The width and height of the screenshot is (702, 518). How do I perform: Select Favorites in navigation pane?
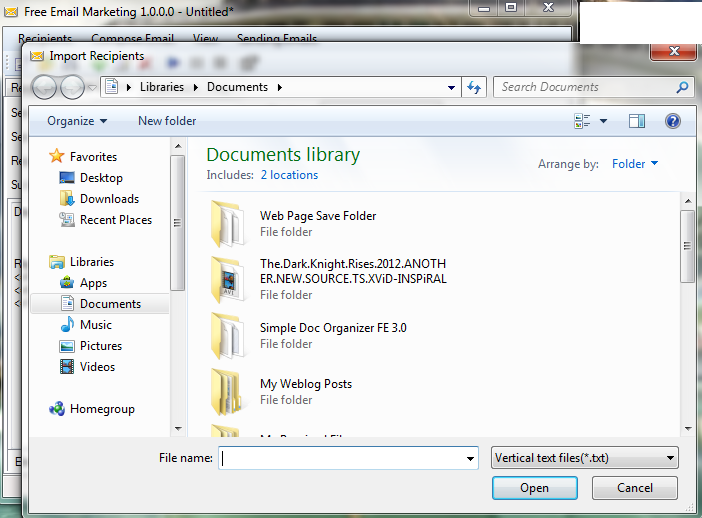[x=83, y=156]
